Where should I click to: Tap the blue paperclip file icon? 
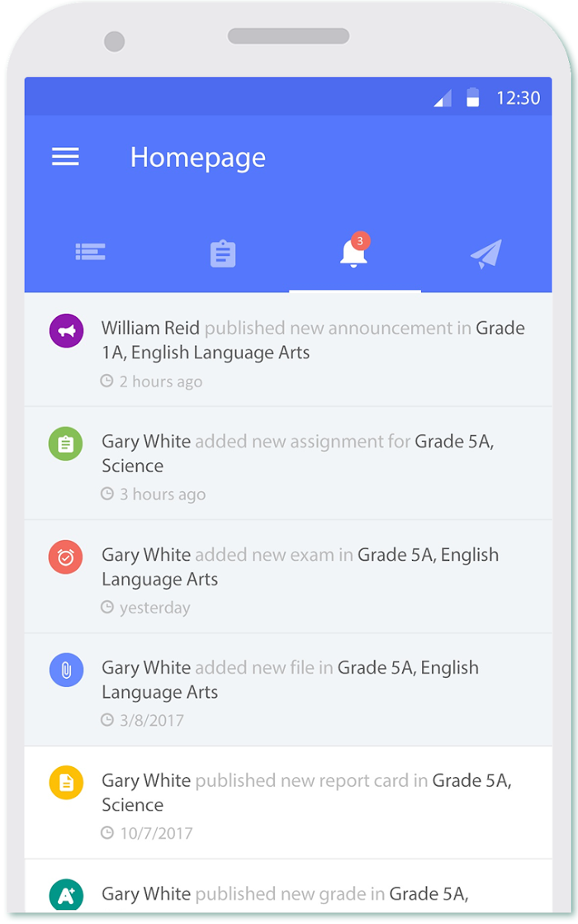click(66, 670)
